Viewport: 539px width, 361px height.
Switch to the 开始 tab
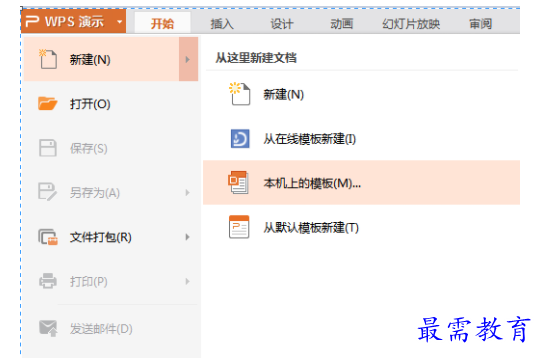point(162,23)
